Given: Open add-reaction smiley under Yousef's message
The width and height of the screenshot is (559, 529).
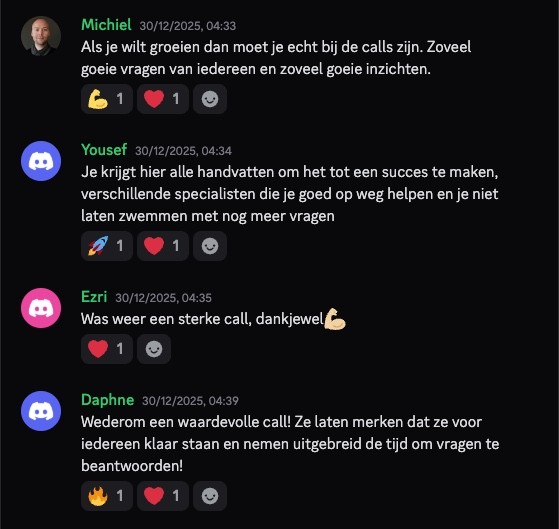Looking at the screenshot, I should [210, 246].
